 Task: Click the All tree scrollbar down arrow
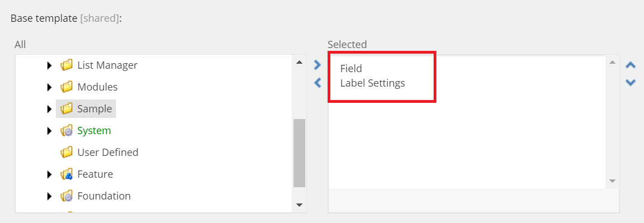[300, 205]
